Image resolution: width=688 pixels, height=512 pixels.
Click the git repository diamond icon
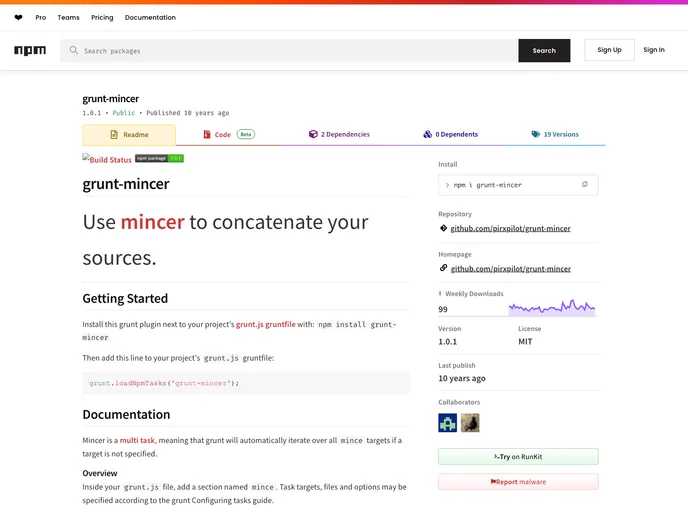(443, 228)
